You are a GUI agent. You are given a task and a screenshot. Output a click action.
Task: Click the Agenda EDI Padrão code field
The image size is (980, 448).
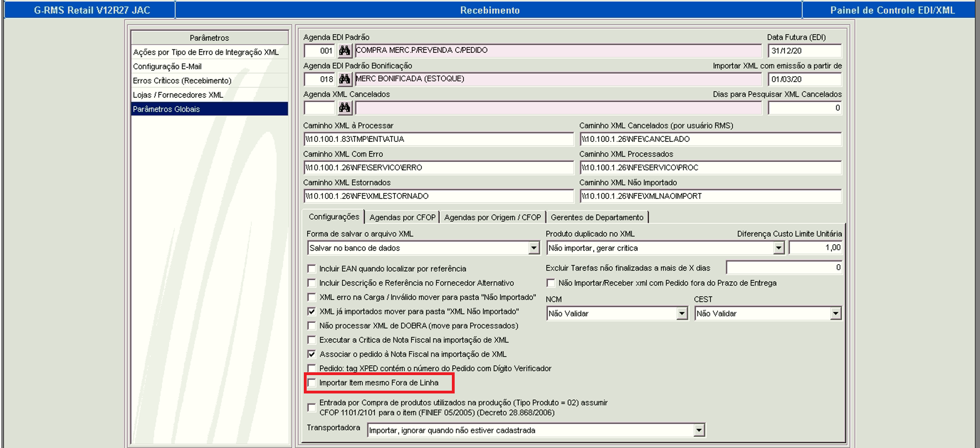coord(320,51)
